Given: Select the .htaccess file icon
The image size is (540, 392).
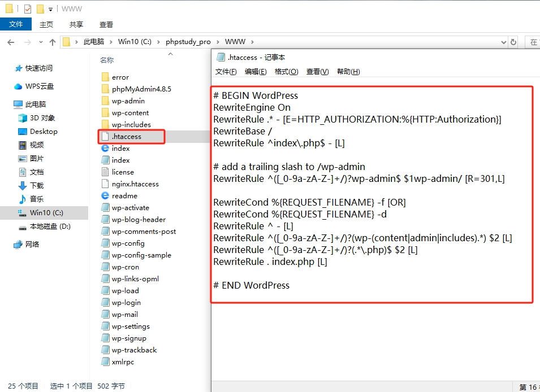Looking at the screenshot, I should click(x=105, y=136).
